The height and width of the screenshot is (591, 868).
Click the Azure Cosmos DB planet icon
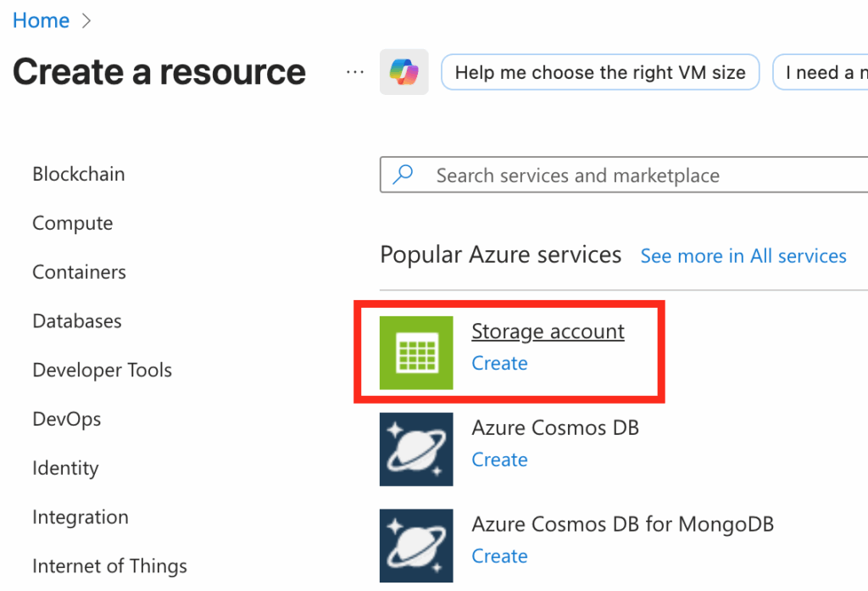pos(416,449)
